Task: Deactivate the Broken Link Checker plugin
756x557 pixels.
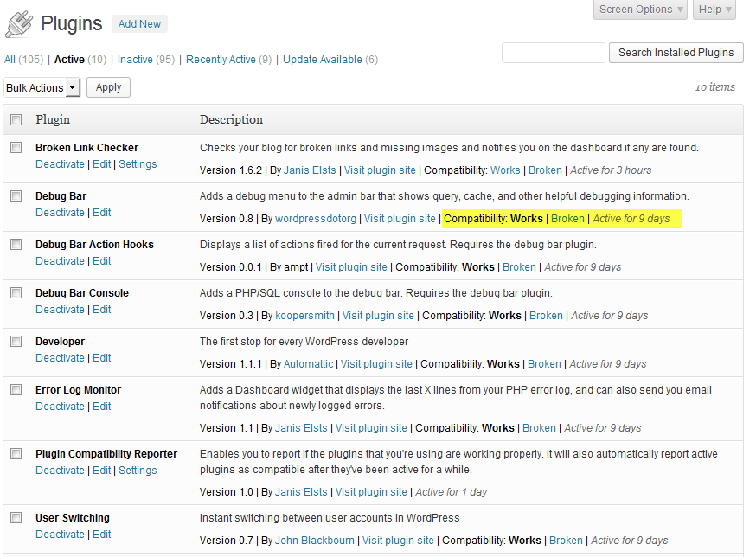Action: (x=60, y=164)
